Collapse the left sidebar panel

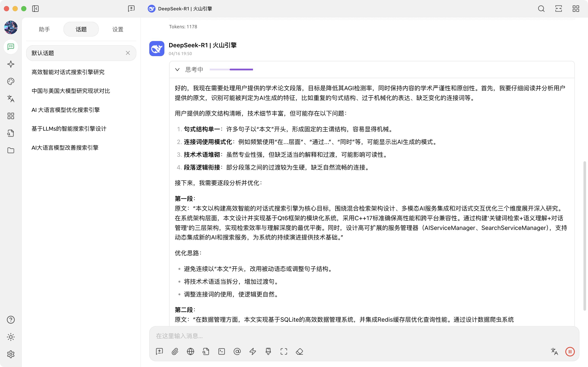click(35, 9)
